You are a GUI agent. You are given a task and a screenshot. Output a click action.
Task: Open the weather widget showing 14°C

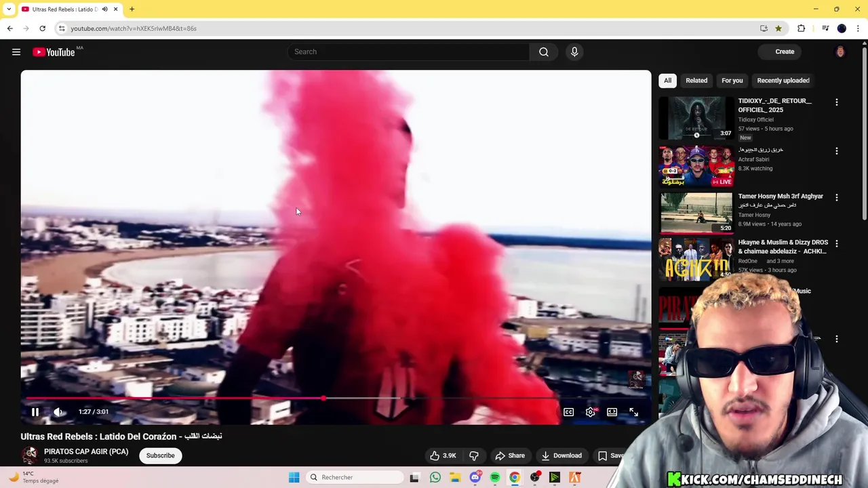(x=34, y=477)
